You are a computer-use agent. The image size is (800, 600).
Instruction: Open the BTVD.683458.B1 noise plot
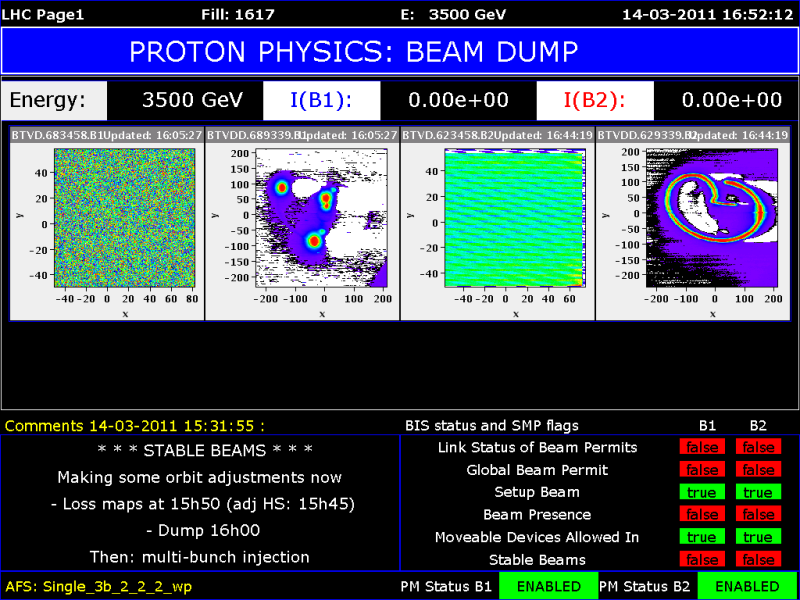pyautogui.click(x=124, y=217)
